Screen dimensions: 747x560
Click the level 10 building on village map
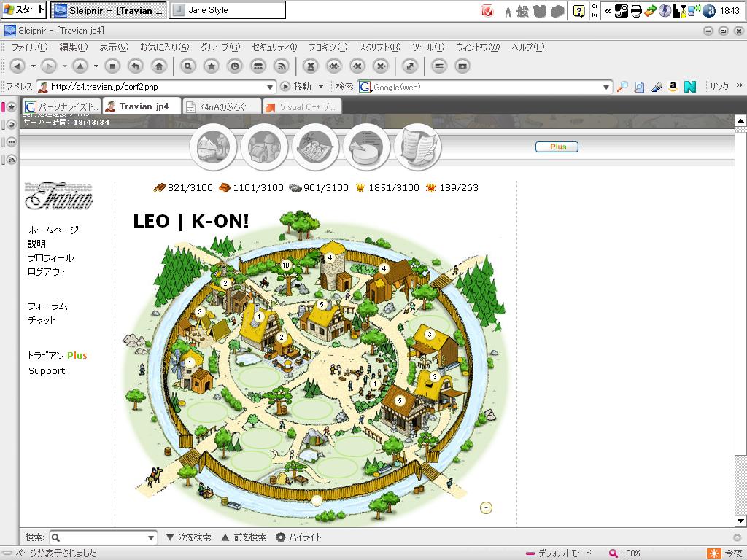coord(285,265)
